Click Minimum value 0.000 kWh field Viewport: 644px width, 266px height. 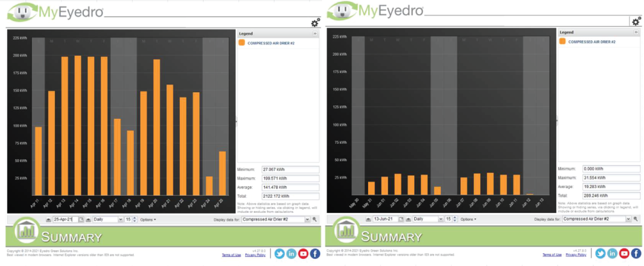pyautogui.click(x=611, y=169)
